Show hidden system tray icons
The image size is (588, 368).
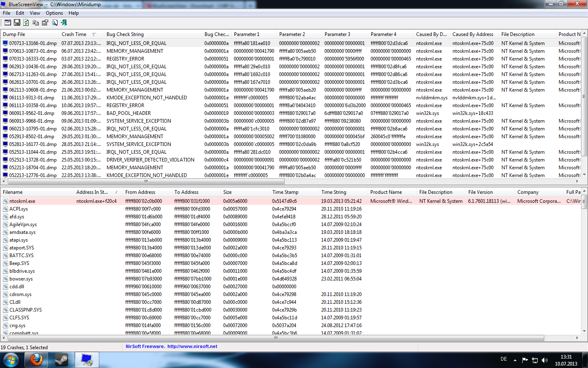pyautogui.click(x=515, y=360)
